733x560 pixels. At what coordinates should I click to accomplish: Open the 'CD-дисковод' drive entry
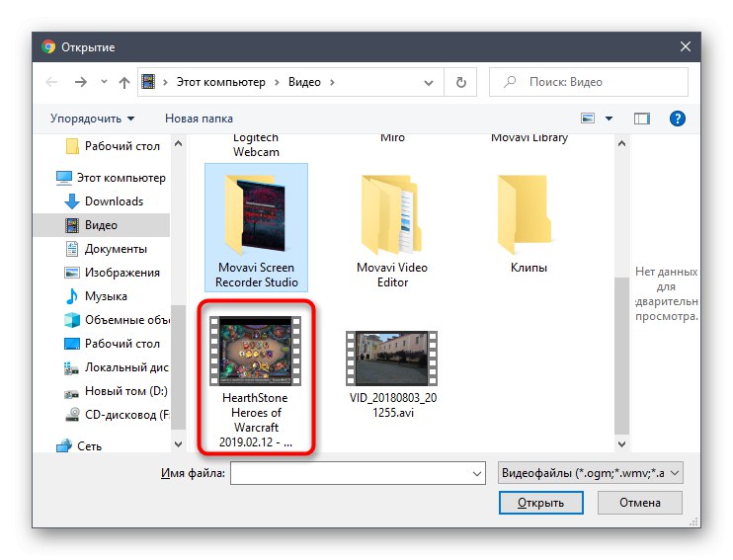(117, 415)
